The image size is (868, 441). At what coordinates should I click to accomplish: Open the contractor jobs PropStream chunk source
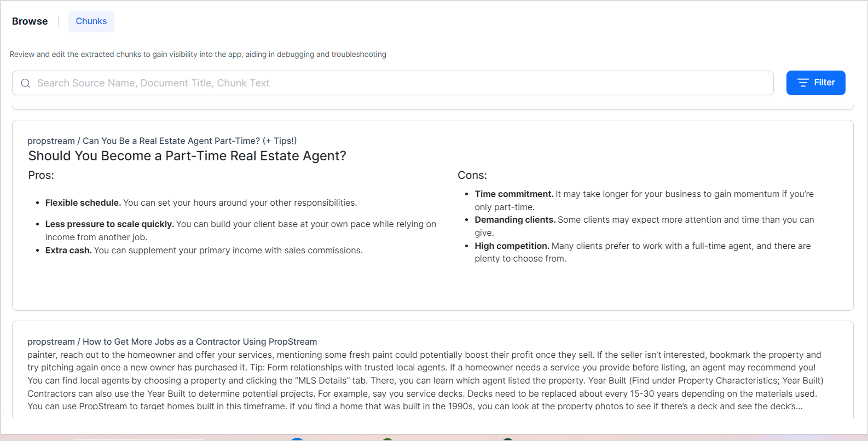coord(172,341)
